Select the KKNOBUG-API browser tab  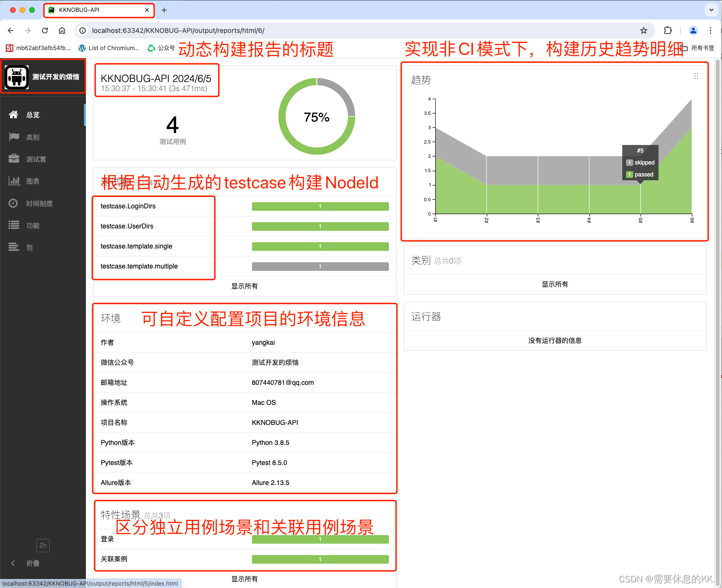[x=99, y=10]
